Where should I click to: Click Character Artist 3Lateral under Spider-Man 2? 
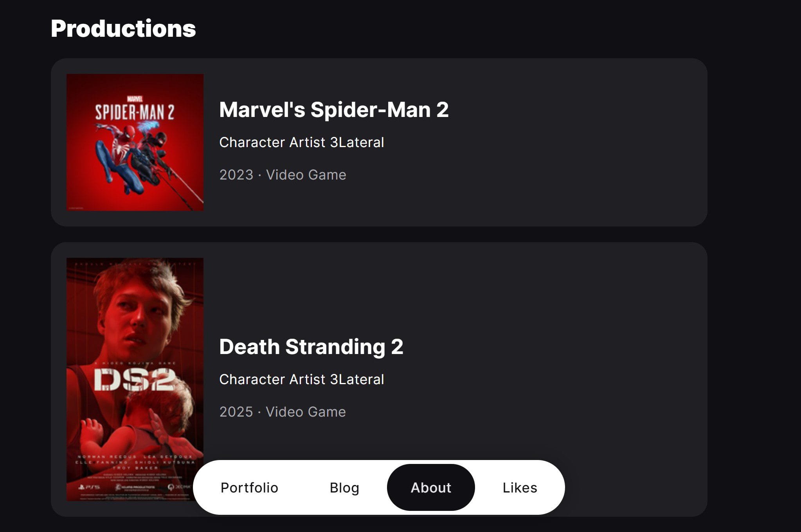point(301,142)
